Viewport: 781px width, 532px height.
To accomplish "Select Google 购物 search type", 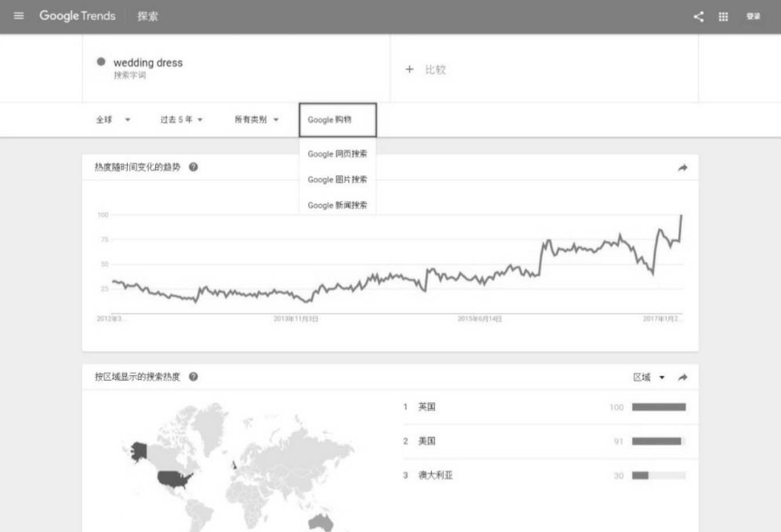I will pos(338,120).
